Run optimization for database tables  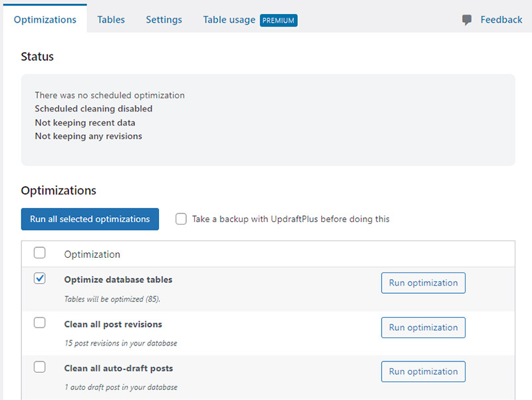click(423, 282)
